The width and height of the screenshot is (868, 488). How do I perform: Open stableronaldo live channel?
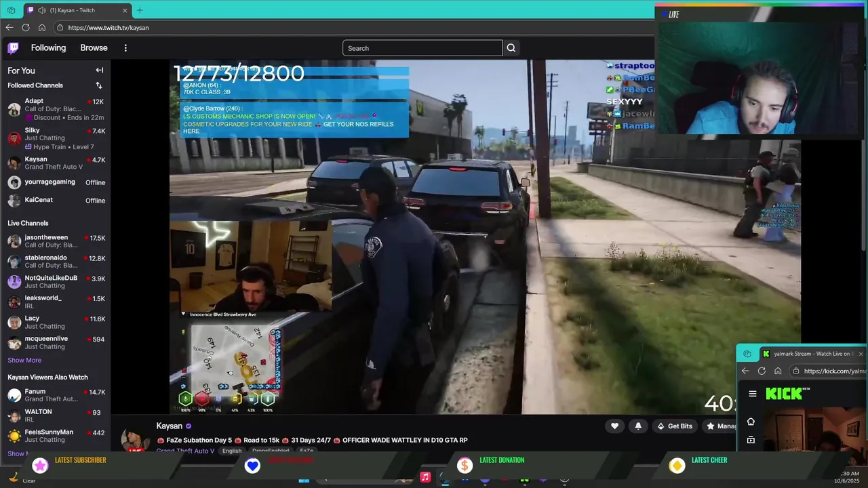[x=56, y=262]
